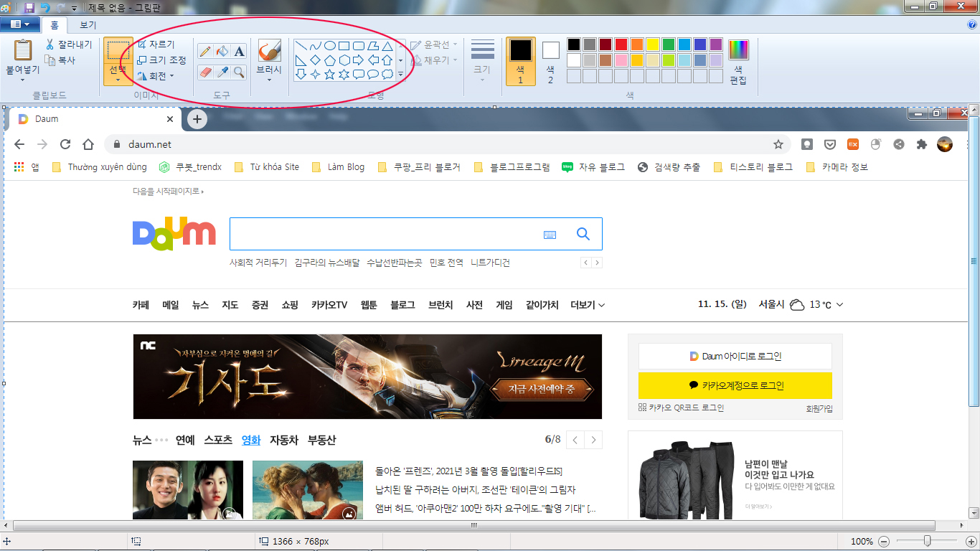
Task: Choose the Pentagon shape
Action: coord(329,60)
